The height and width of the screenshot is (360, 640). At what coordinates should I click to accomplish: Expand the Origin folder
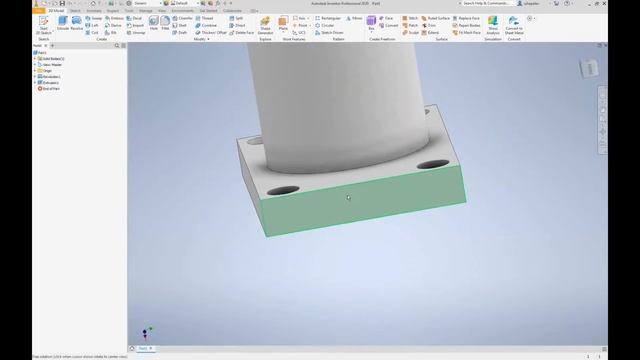(x=35, y=71)
